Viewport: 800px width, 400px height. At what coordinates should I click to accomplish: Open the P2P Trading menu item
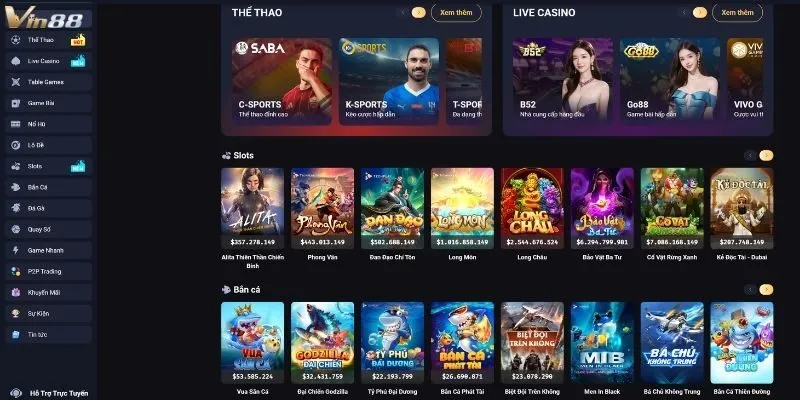point(49,271)
